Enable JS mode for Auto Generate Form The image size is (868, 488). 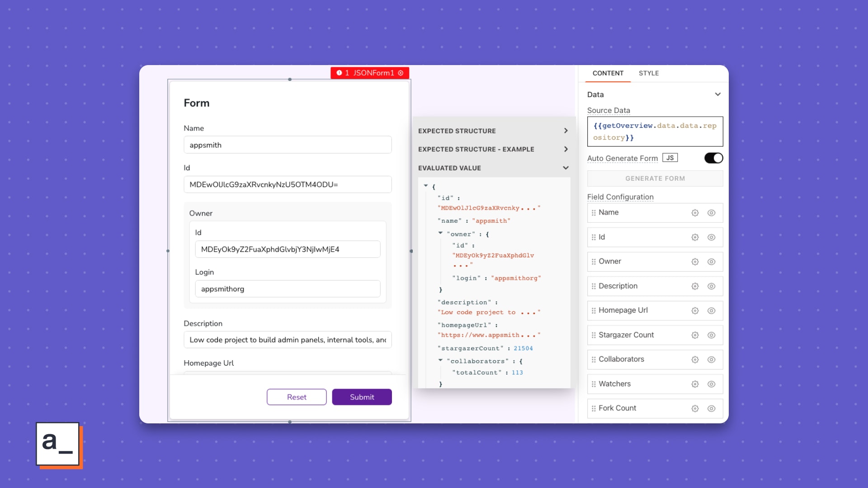tap(670, 158)
